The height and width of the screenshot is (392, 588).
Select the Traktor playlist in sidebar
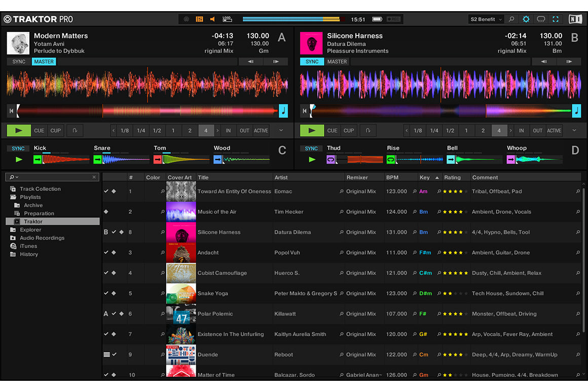tap(33, 221)
